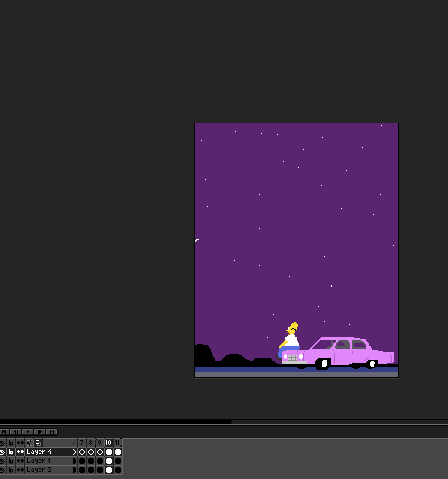The image size is (448, 479).
Task: Toggle visibility of all layers in header
Action: click(3, 443)
